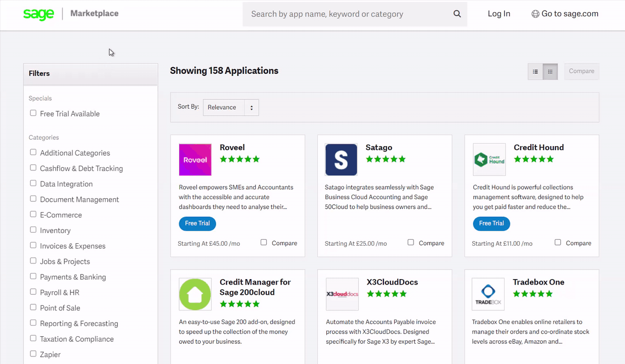Screen dimensions: 625x364
Task: Click Credit Hound's five-star rating
Action: pyautogui.click(x=534, y=159)
